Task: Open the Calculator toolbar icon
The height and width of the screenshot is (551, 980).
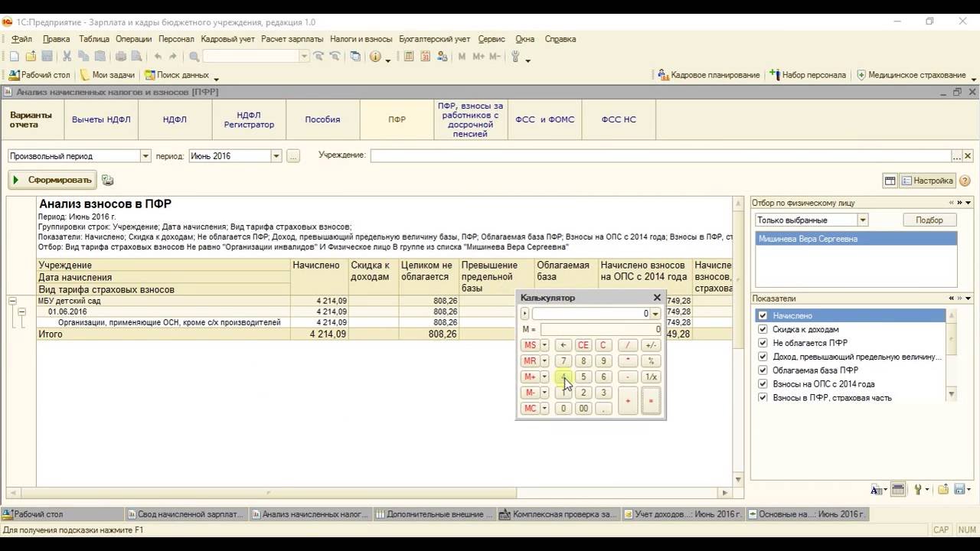Action: [x=409, y=57]
